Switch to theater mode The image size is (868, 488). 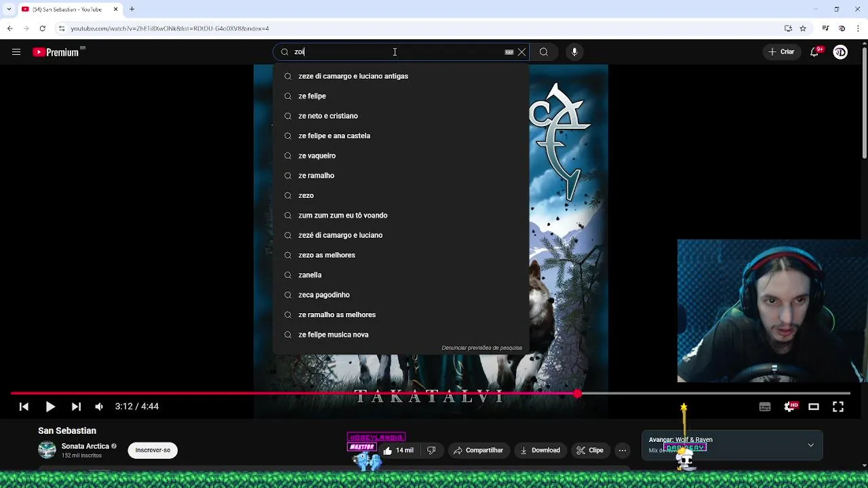click(x=814, y=407)
